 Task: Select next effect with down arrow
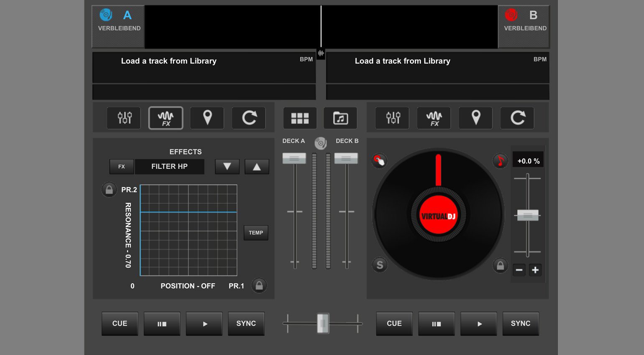click(227, 166)
